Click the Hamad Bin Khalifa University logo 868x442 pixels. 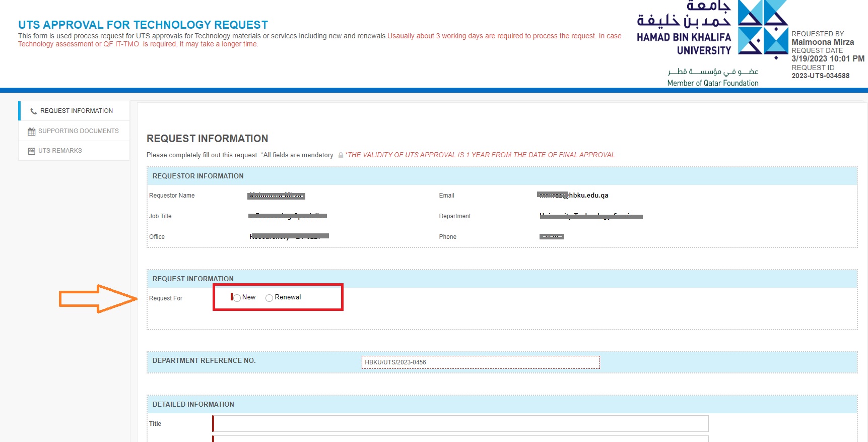click(712, 43)
